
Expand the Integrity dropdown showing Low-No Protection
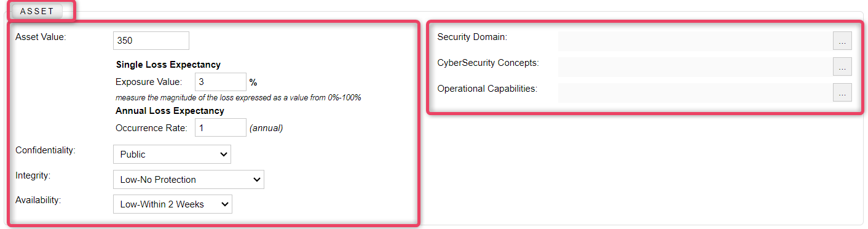[189, 180]
